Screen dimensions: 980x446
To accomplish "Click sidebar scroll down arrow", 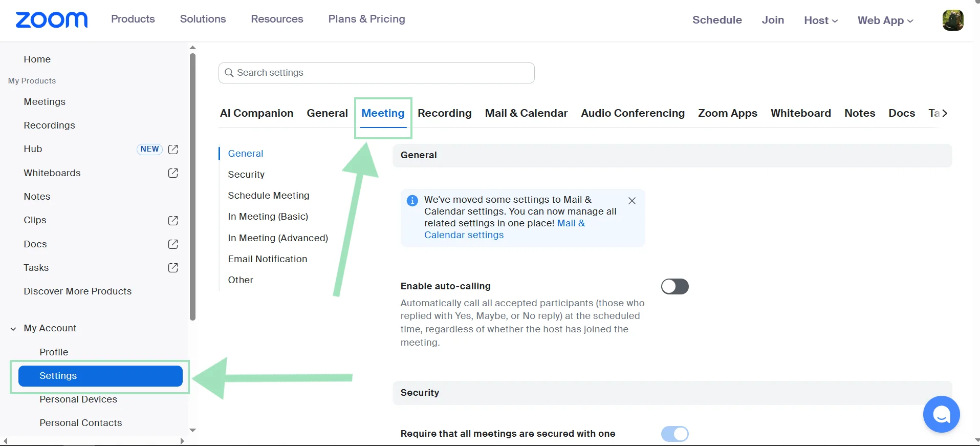I will point(192,430).
